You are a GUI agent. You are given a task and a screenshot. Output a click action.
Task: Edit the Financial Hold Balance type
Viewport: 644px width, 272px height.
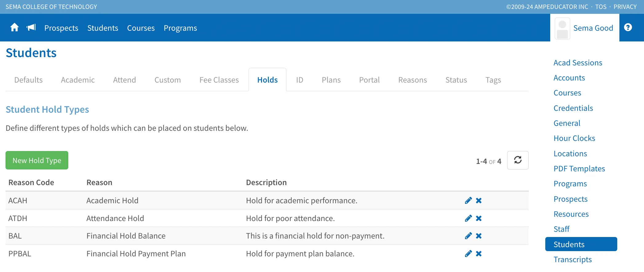click(468, 236)
